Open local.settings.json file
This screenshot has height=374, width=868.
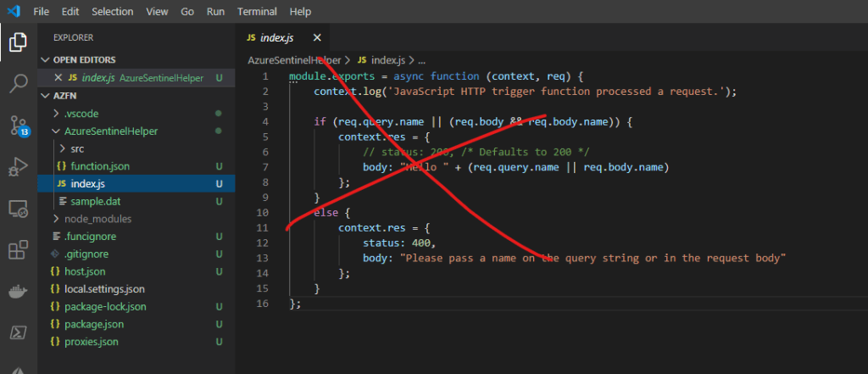point(103,289)
